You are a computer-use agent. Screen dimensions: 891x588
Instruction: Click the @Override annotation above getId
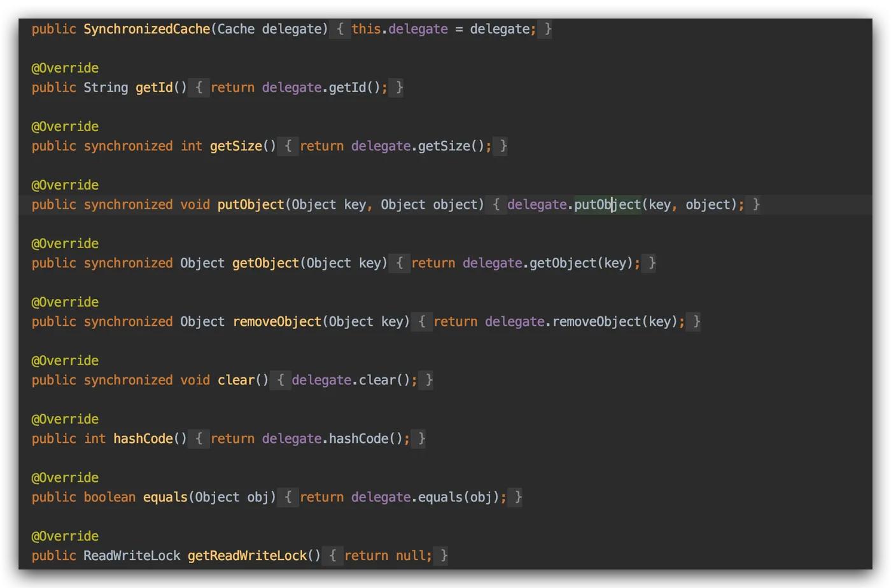[65, 68]
